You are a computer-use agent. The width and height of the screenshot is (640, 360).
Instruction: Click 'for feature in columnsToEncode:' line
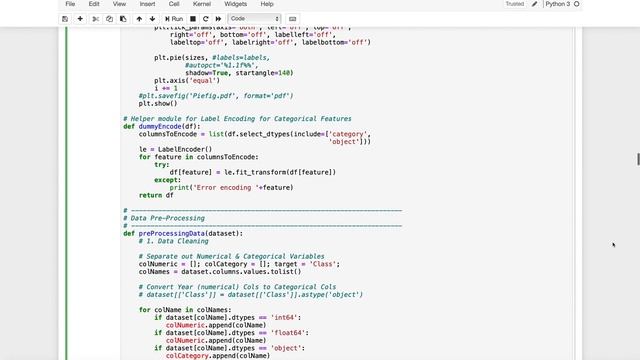click(198, 157)
